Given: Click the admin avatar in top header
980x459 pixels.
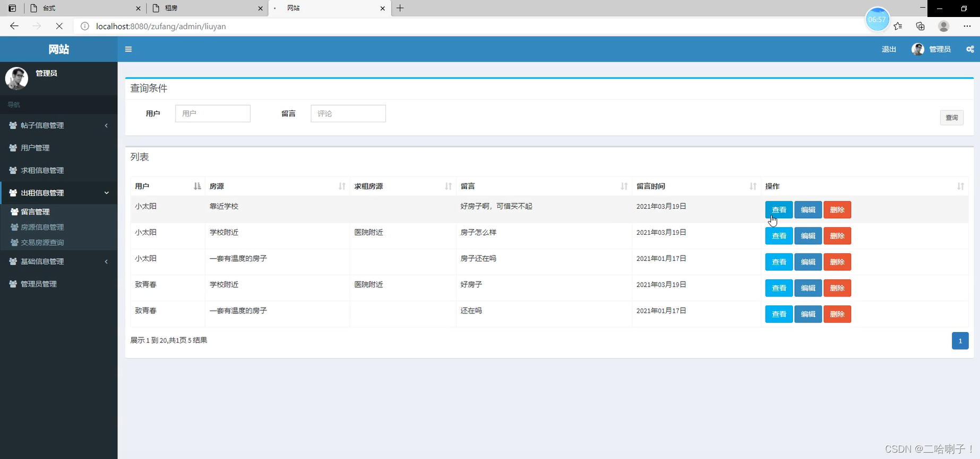Looking at the screenshot, I should coord(918,49).
